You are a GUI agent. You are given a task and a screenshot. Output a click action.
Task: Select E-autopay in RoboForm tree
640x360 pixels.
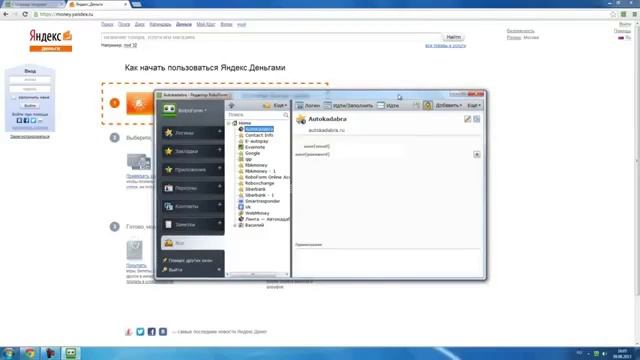(256, 141)
